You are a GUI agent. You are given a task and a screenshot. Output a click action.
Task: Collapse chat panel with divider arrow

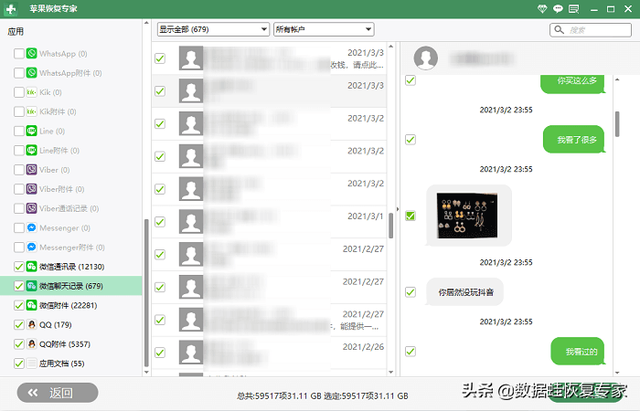click(x=398, y=209)
